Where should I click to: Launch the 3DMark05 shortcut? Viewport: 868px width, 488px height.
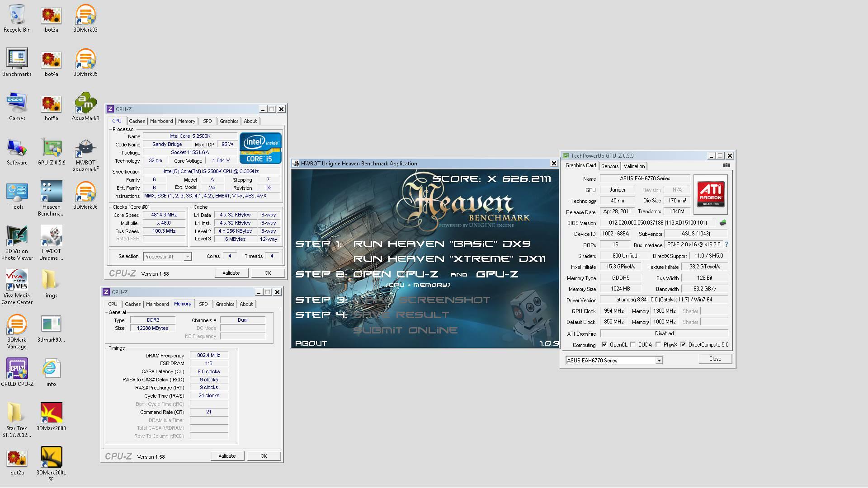pyautogui.click(x=85, y=63)
